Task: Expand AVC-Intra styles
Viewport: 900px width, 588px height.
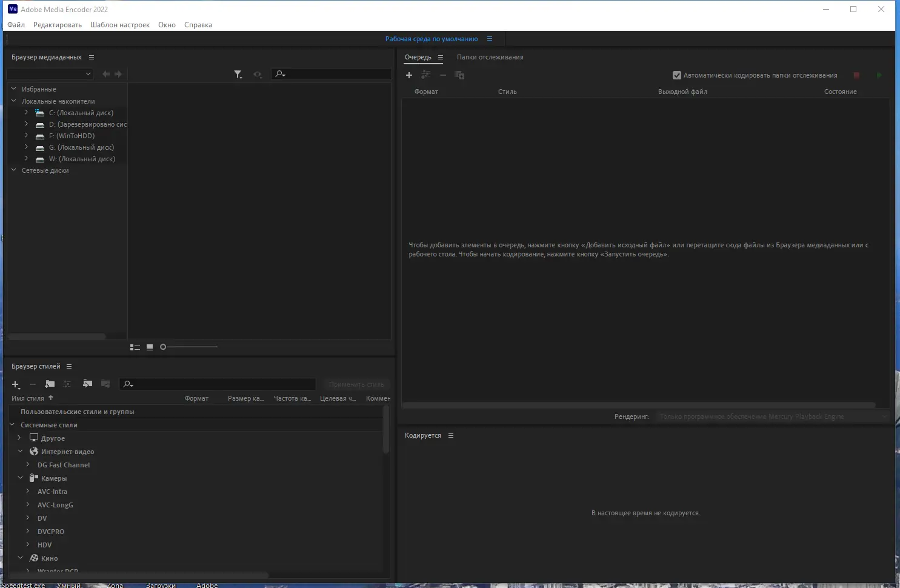Action: pyautogui.click(x=27, y=492)
